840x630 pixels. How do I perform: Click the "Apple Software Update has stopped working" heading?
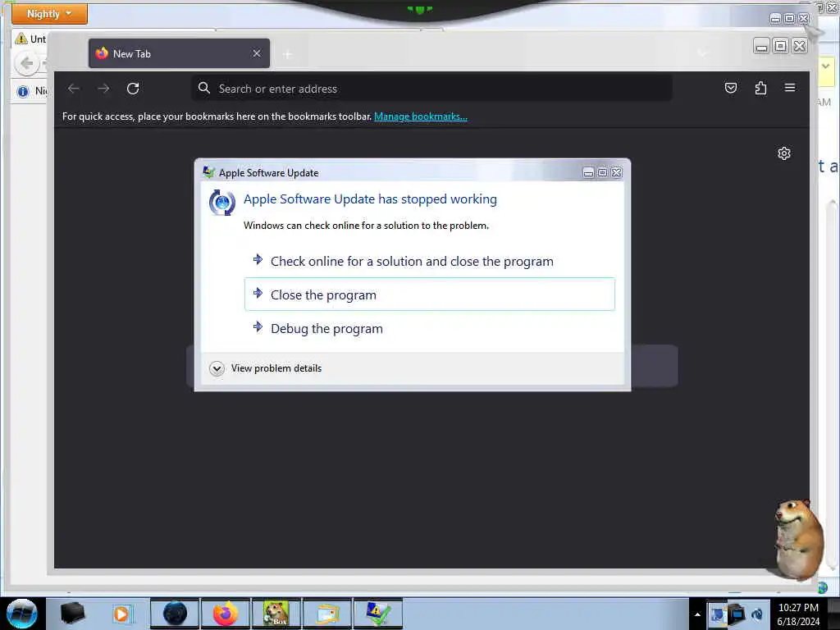[370, 199]
